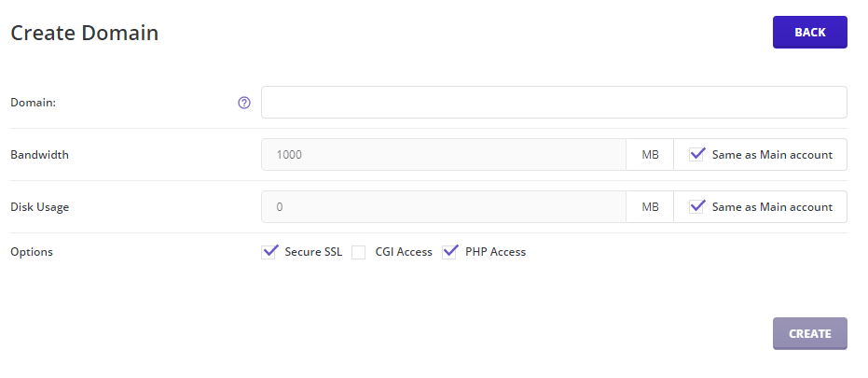868x378 pixels.
Task: Click the Create Domain page heading
Action: pyautogui.click(x=84, y=33)
